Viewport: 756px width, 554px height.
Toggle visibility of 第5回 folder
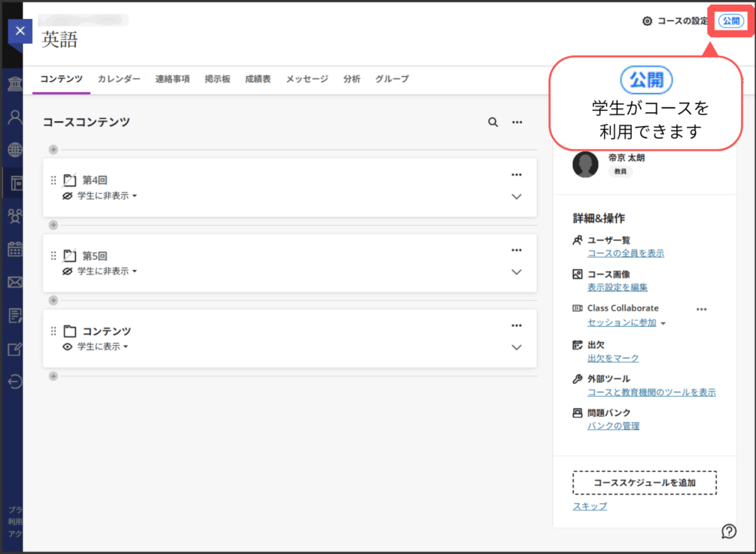[101, 271]
